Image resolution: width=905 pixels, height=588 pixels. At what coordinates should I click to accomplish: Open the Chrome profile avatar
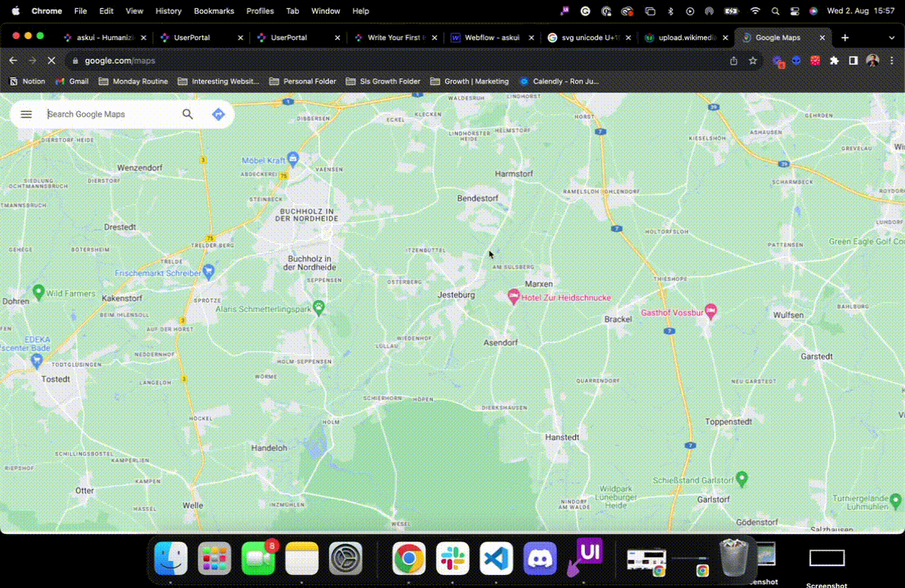pos(872,60)
